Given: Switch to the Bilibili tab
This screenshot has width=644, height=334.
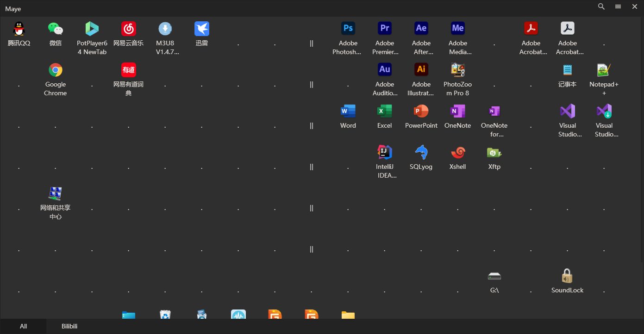Looking at the screenshot, I should point(69,326).
